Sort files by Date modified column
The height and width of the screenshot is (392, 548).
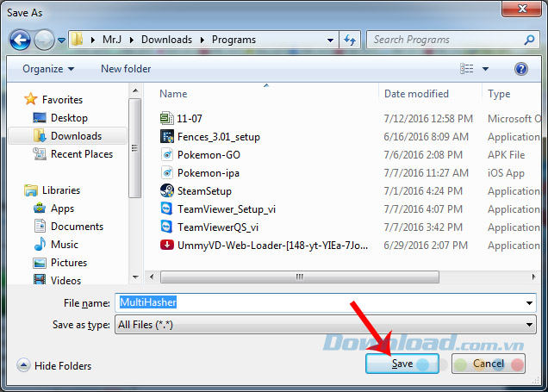tap(416, 94)
